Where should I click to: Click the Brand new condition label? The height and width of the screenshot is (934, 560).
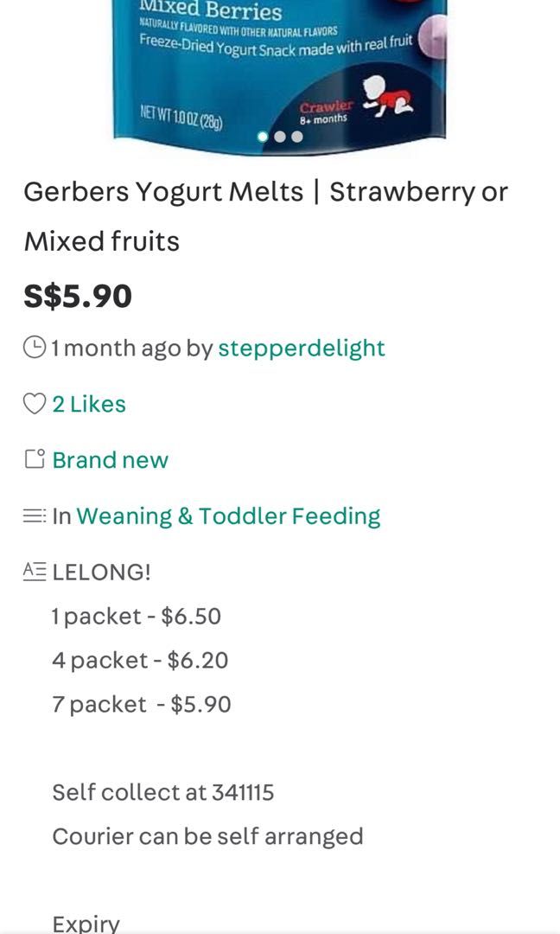tap(110, 459)
